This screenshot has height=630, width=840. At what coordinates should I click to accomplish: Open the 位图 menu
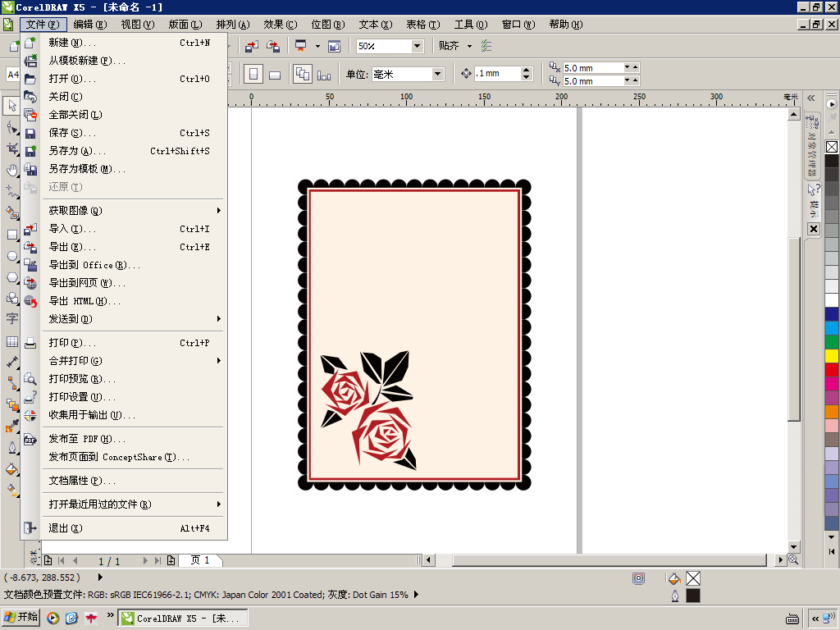pos(327,24)
